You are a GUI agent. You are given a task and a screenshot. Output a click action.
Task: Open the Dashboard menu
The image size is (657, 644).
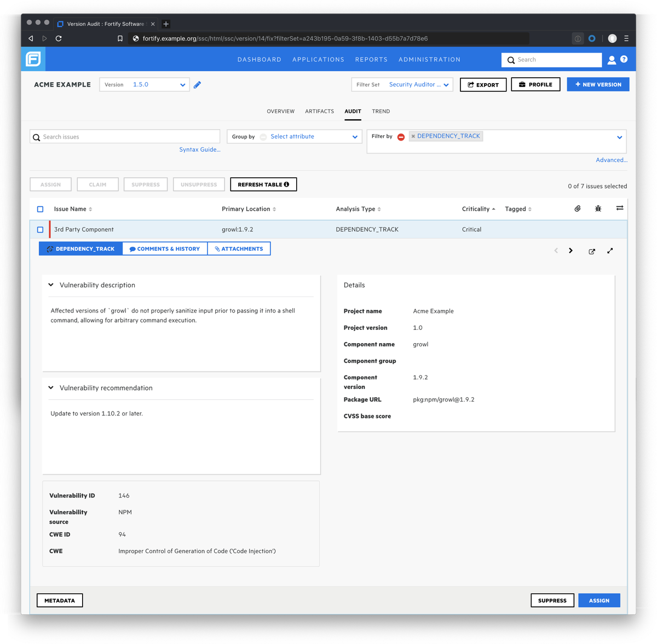click(259, 60)
